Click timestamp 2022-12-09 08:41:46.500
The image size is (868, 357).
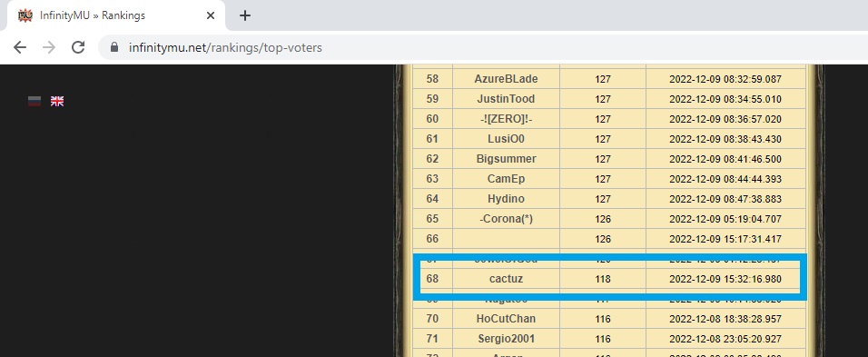tap(725, 159)
